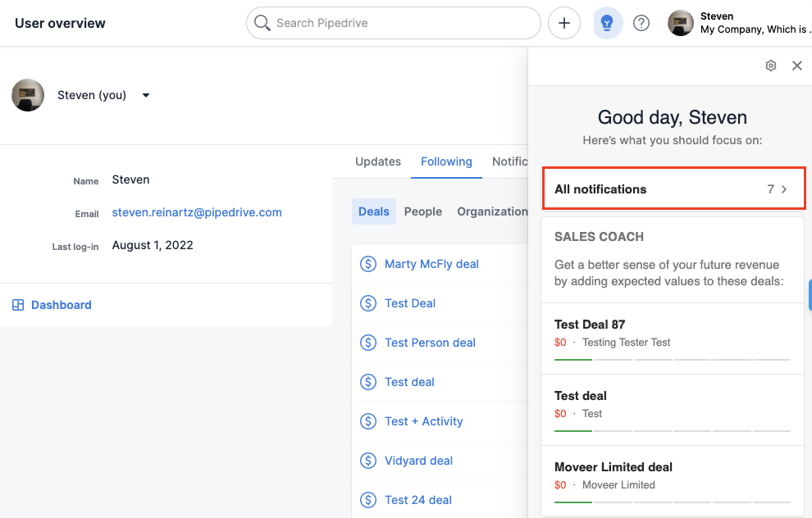This screenshot has height=518, width=812.
Task: Close the Sales Assistant panel
Action: (797, 66)
